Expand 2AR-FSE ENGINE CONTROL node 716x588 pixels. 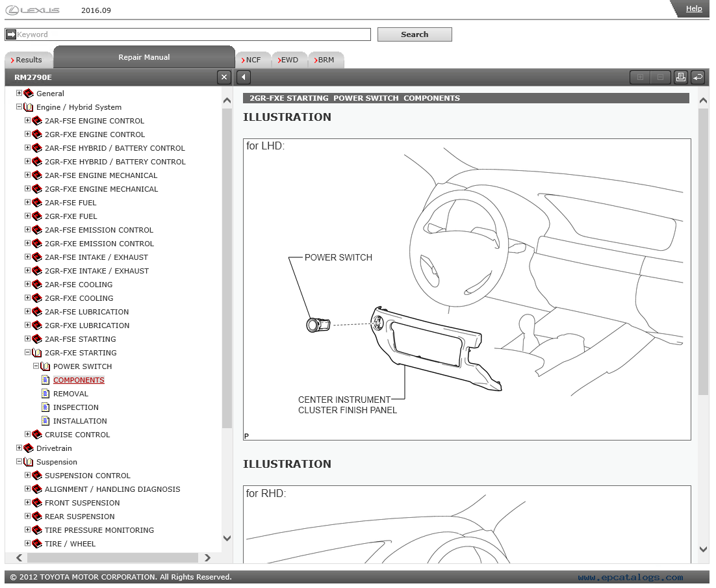(27, 120)
